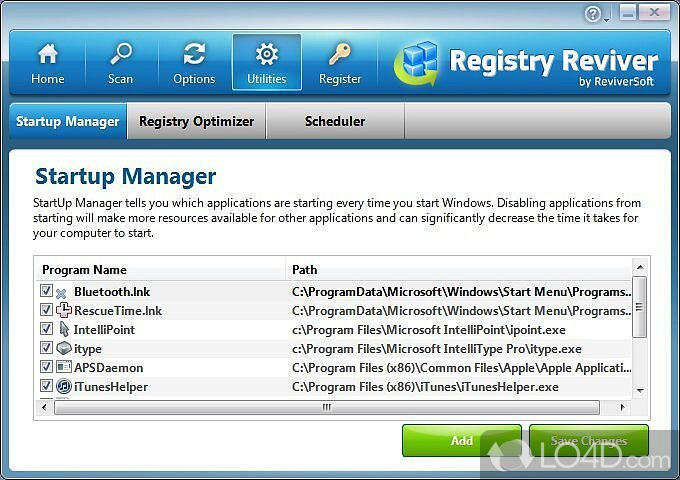Disable IntelliPoint at startup
Image resolution: width=680 pixels, height=480 pixels.
pyautogui.click(x=46, y=329)
